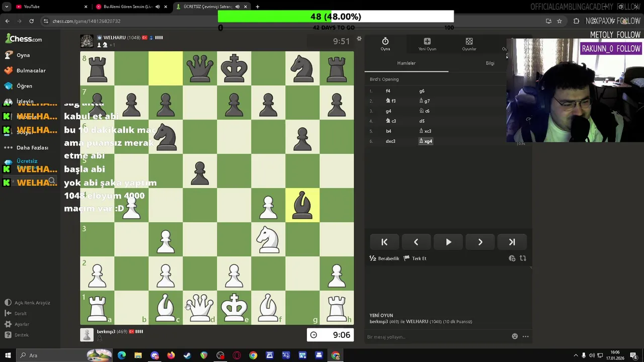This screenshot has height=362, width=644.
Task: Open a new browser tab
Action: click(258, 7)
